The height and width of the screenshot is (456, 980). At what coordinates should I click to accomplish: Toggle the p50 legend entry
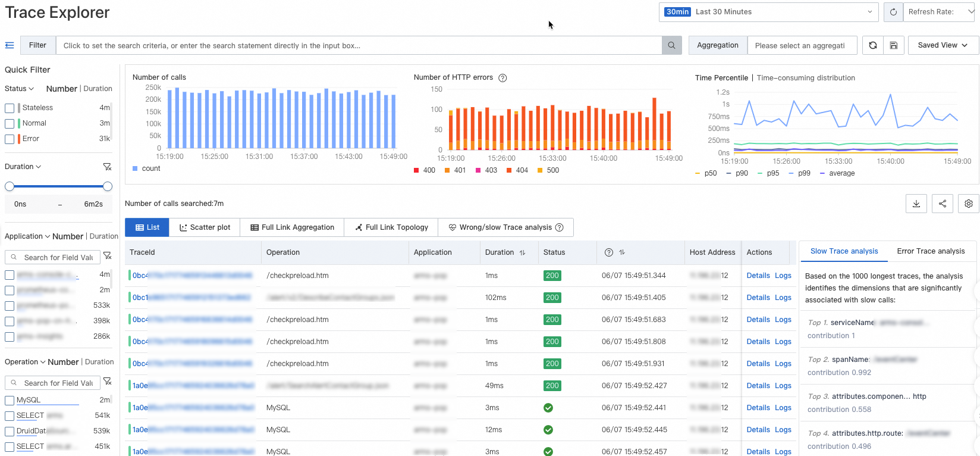pos(706,173)
